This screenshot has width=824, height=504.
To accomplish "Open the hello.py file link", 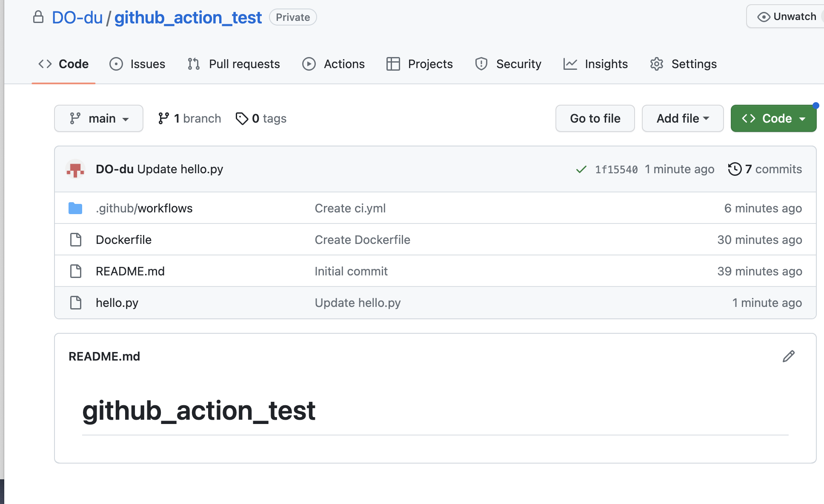I will [117, 303].
